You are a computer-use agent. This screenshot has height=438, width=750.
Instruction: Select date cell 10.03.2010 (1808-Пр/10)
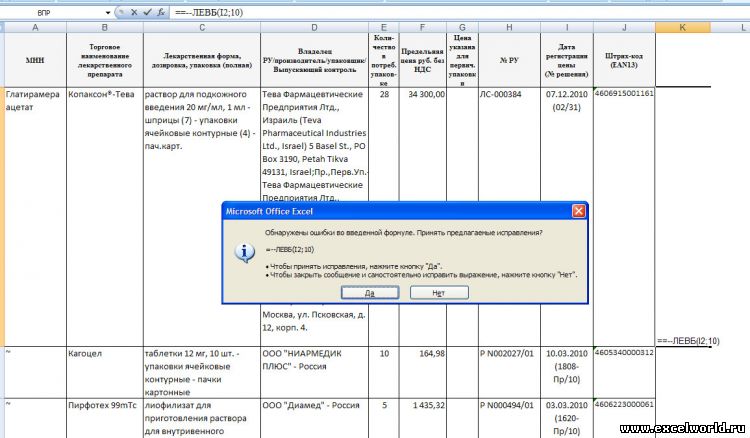(x=567, y=372)
